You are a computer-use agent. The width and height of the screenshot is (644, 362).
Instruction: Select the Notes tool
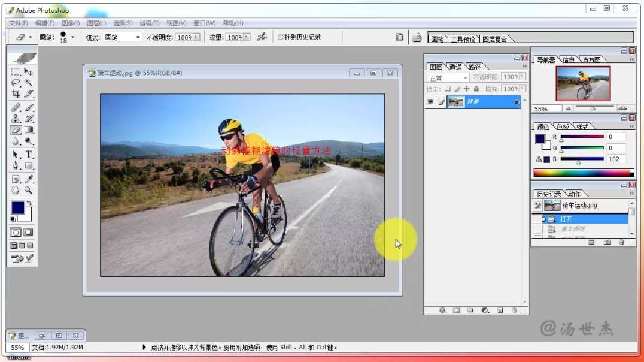[x=16, y=179]
